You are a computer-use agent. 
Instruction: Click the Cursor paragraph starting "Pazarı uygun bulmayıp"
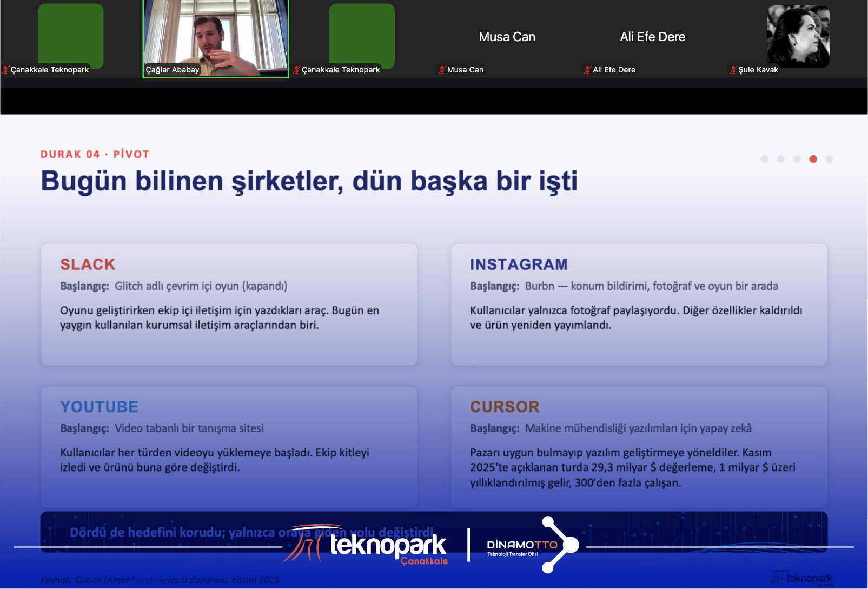[x=633, y=467]
